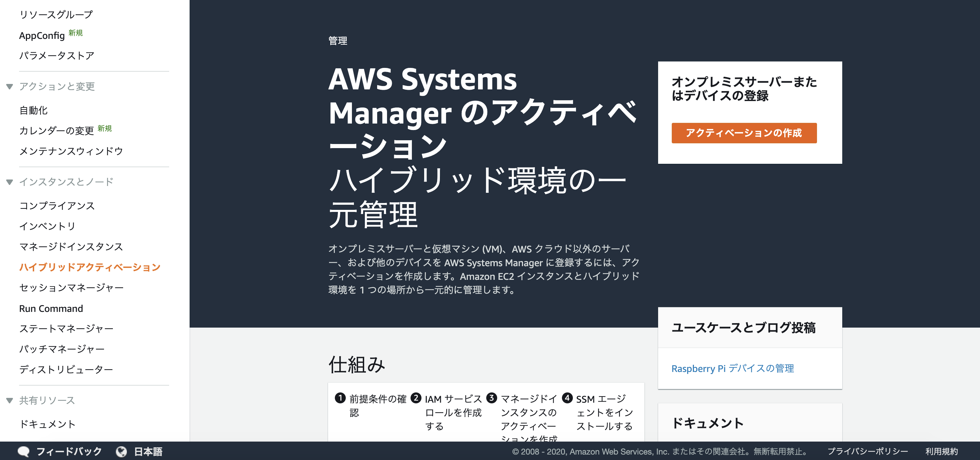980x460 pixels.
Task: Click the globe language icon in the footer
Action: (121, 451)
